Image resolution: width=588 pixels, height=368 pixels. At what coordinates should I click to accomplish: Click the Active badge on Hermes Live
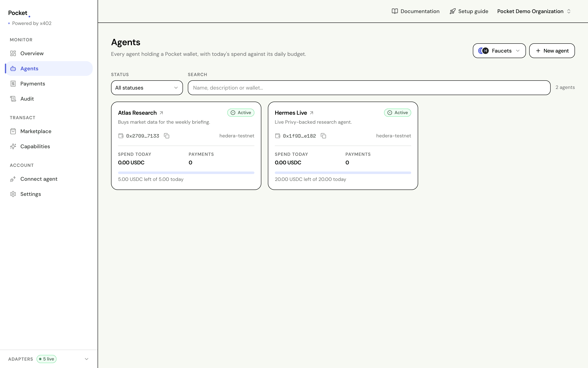398,113
